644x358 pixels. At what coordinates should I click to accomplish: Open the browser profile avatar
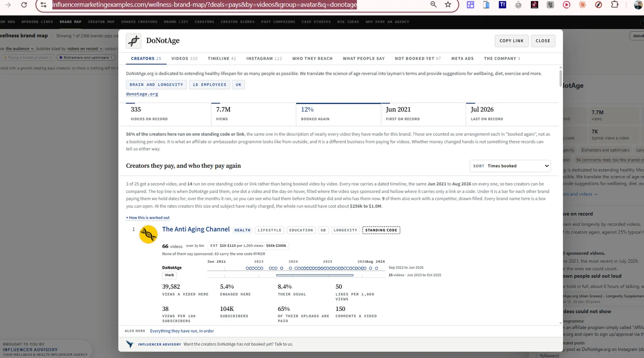pos(638,5)
